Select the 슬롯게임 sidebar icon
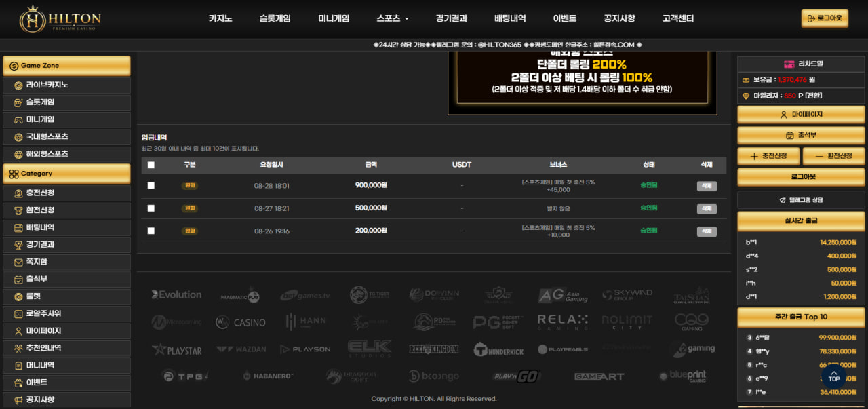Image resolution: width=868 pixels, height=409 pixels. click(x=18, y=102)
